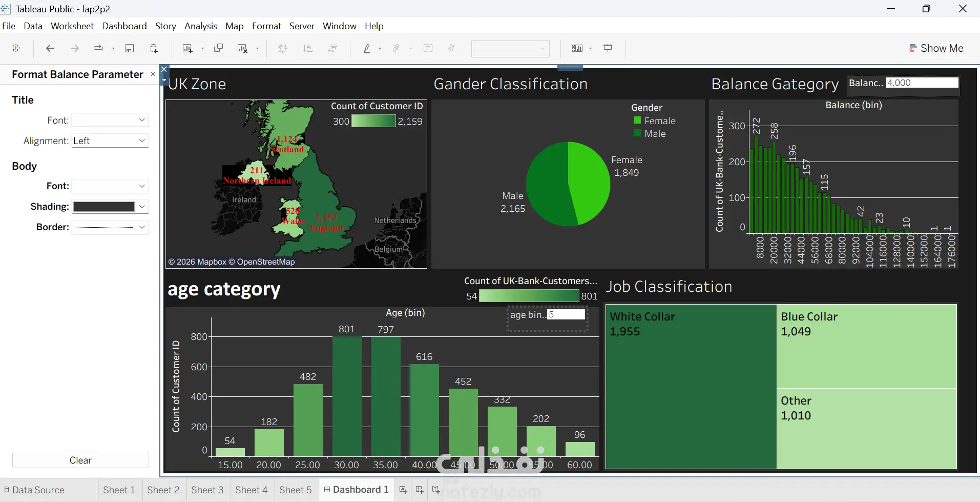
Task: Select the highlight pen icon
Action: click(x=367, y=48)
